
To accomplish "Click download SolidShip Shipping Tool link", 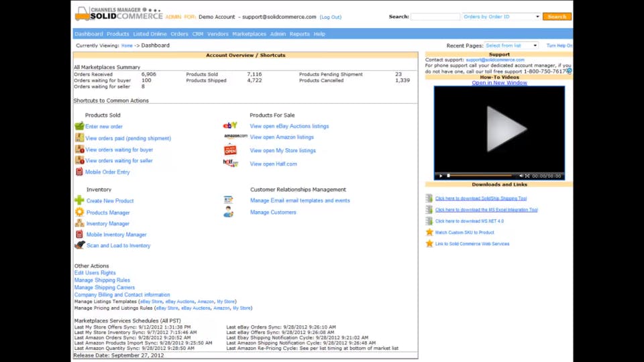I will pos(481,198).
